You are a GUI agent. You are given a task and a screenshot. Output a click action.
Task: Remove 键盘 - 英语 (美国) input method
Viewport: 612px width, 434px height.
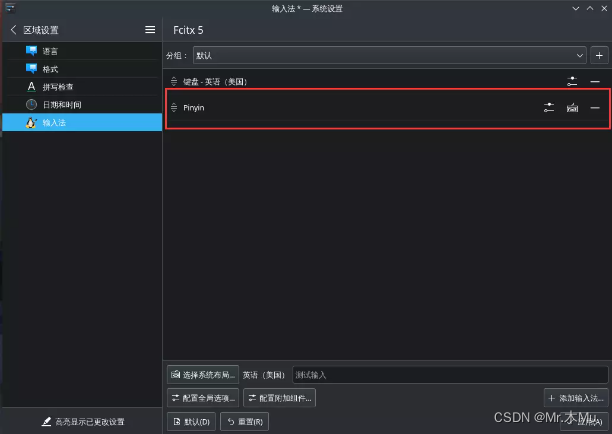coord(595,81)
